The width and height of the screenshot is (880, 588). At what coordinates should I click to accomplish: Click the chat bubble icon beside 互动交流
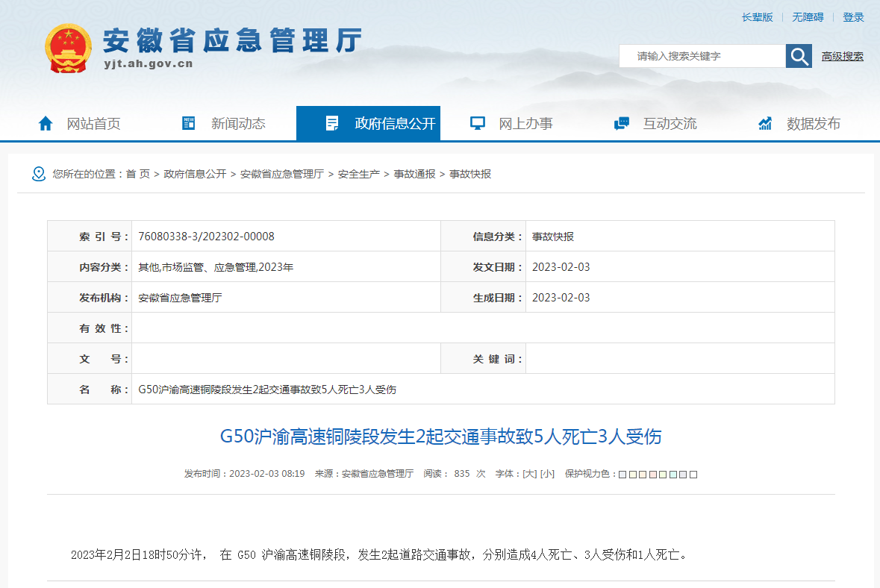click(x=621, y=124)
